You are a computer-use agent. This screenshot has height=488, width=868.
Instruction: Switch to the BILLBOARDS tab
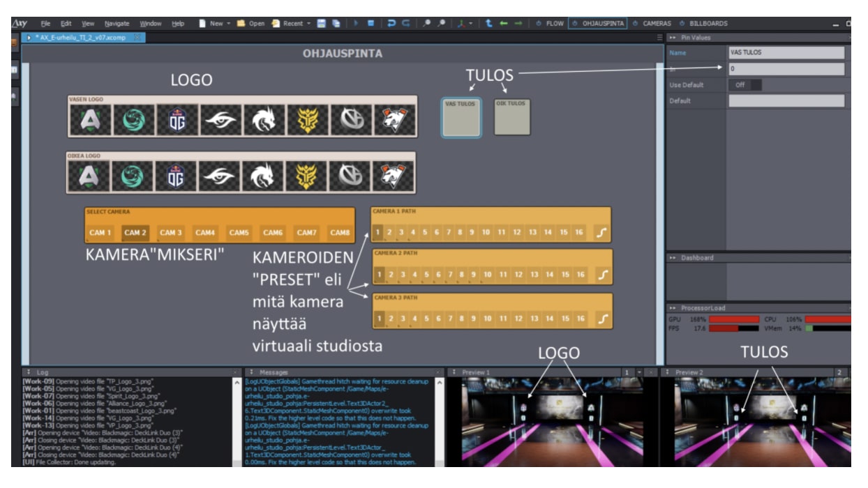(x=703, y=23)
